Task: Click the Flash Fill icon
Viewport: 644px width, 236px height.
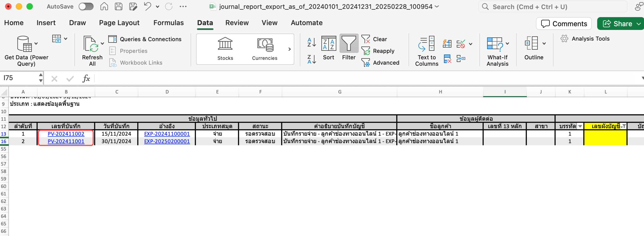Action: [x=447, y=44]
